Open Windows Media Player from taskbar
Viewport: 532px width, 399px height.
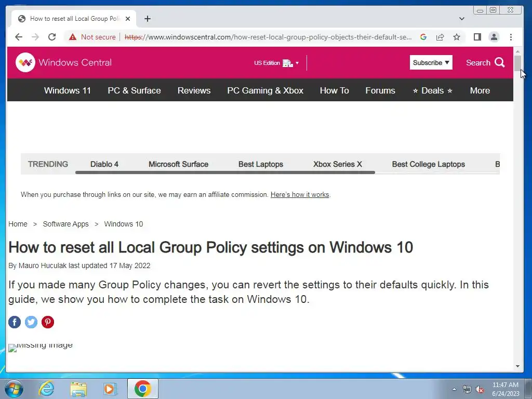pyautogui.click(x=110, y=389)
